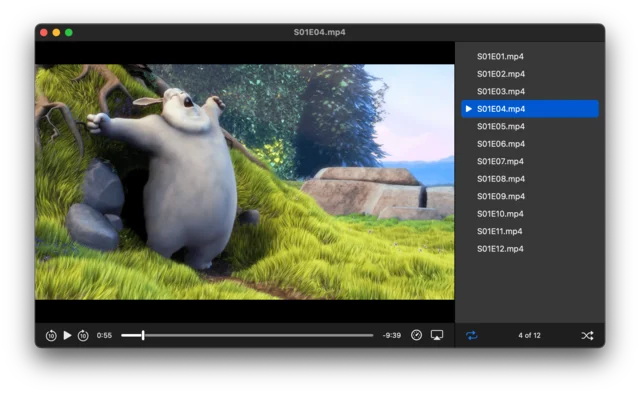Click the elapsed time 0:55
Viewport: 640px width, 394px height.
point(104,335)
